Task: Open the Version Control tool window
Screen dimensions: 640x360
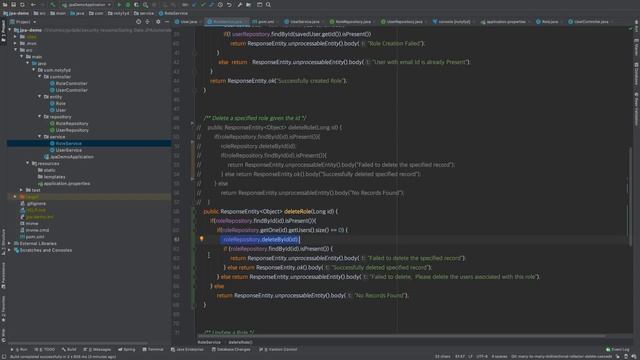Action: click(x=279, y=349)
